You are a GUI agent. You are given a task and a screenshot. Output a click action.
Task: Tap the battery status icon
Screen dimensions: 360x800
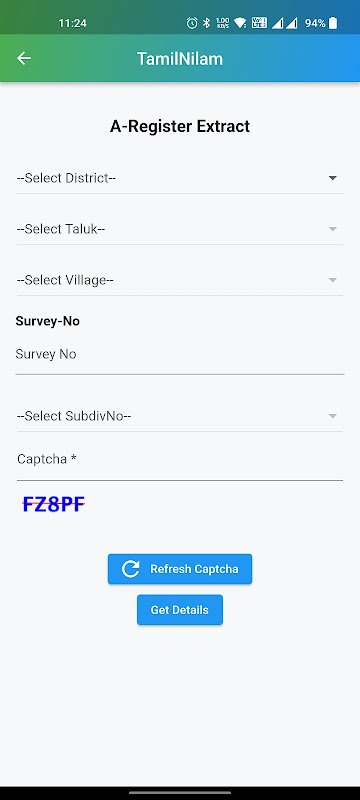333,23
